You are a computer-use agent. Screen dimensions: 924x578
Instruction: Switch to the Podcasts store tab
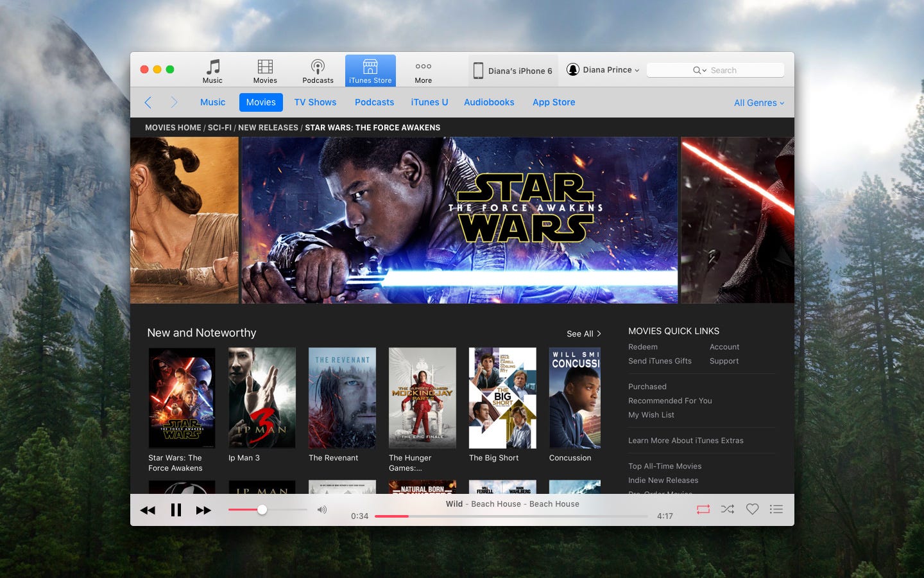click(x=374, y=102)
